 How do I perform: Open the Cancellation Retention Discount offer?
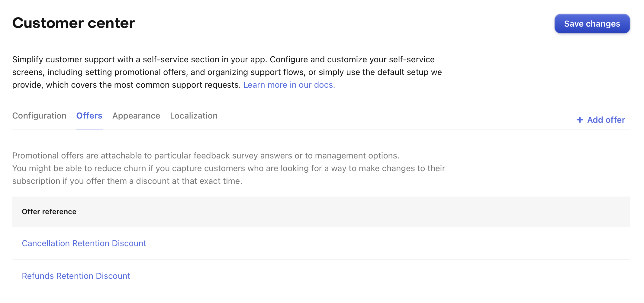click(84, 243)
